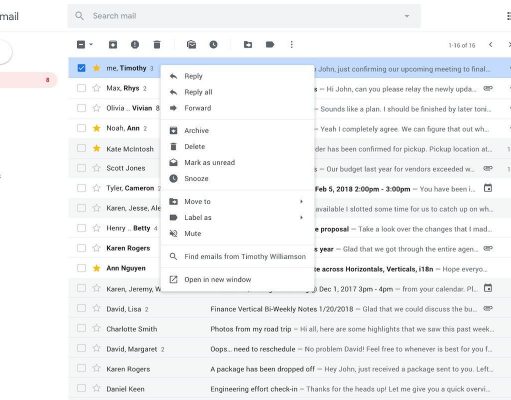511x400 pixels.
Task: Unstar the Kate McIntosh email
Action: (x=96, y=148)
